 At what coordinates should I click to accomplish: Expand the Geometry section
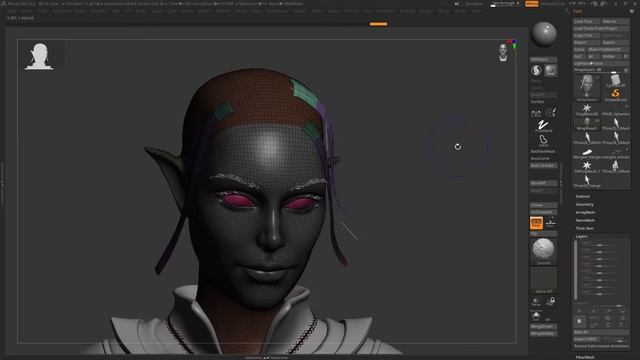(x=584, y=204)
